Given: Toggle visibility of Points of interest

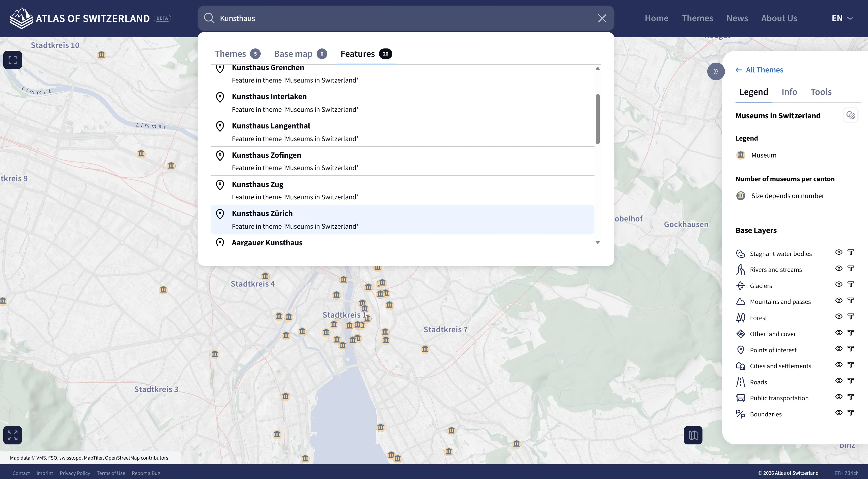Looking at the screenshot, I should (x=839, y=349).
